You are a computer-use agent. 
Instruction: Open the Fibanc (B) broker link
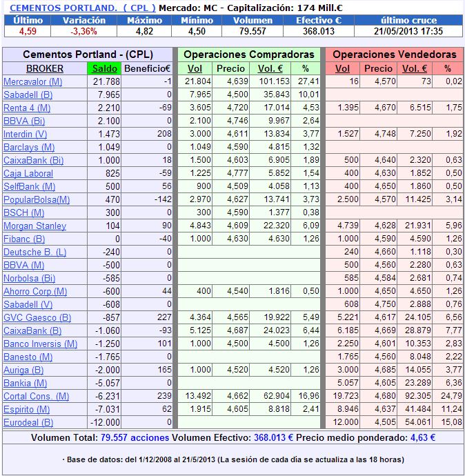click(24, 239)
